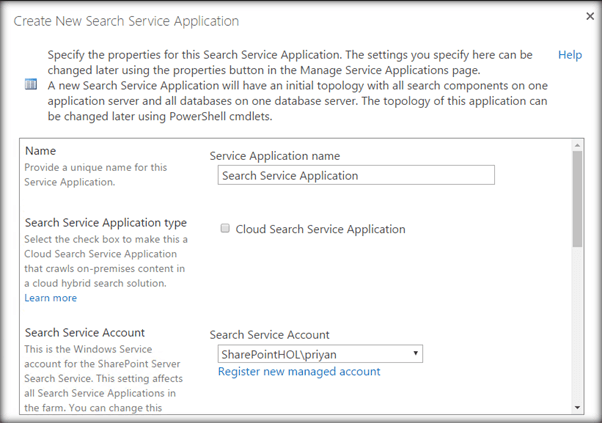Screen dimensions: 602x423
Task: Click the 'Search Service Account' label above the dropdown
Action: click(269, 335)
